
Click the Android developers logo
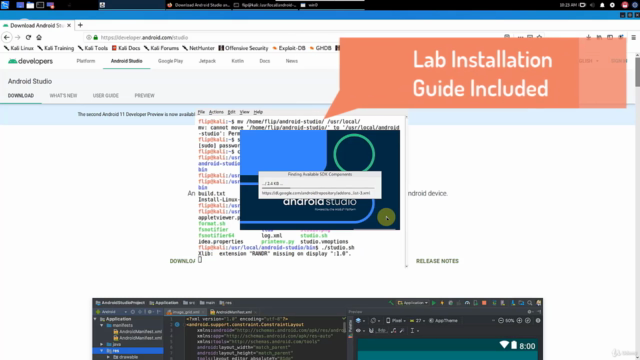tap(31, 61)
